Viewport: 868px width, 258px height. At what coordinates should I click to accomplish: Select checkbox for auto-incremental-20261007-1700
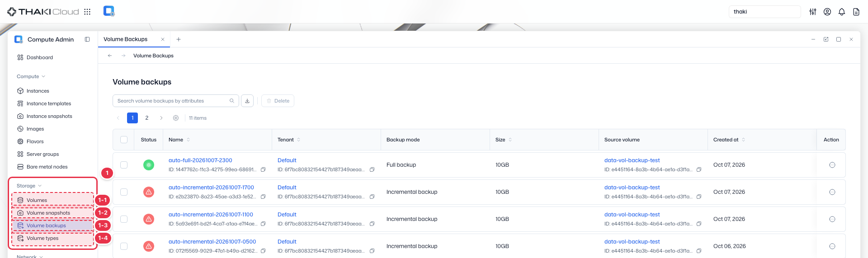124,192
